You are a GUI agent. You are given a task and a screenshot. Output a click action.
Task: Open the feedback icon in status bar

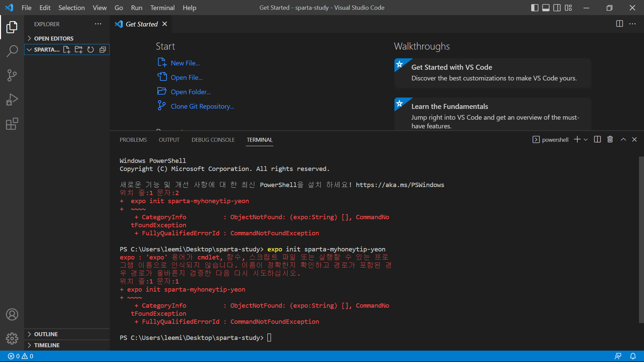618,356
